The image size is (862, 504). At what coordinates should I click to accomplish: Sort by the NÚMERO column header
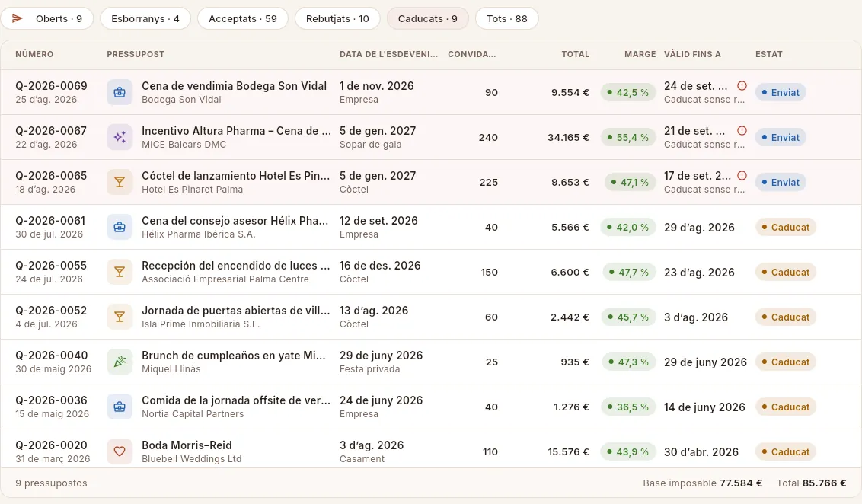[x=34, y=54]
